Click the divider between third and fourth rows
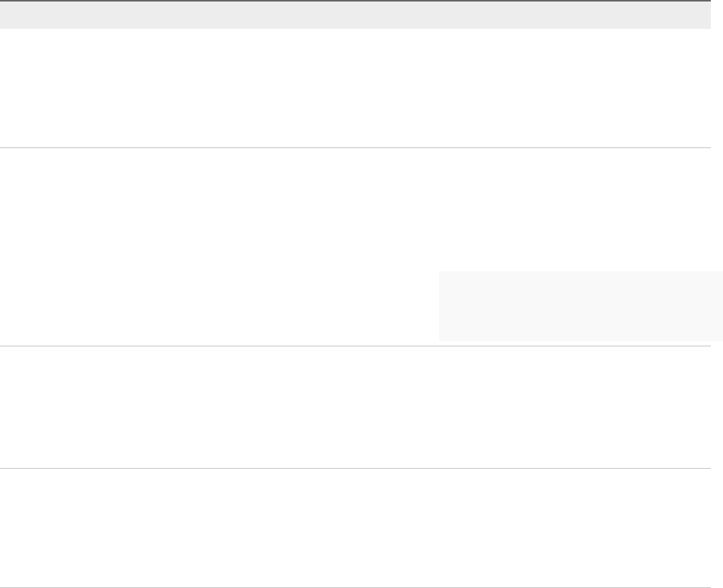This screenshot has width=723, height=588. click(355, 469)
